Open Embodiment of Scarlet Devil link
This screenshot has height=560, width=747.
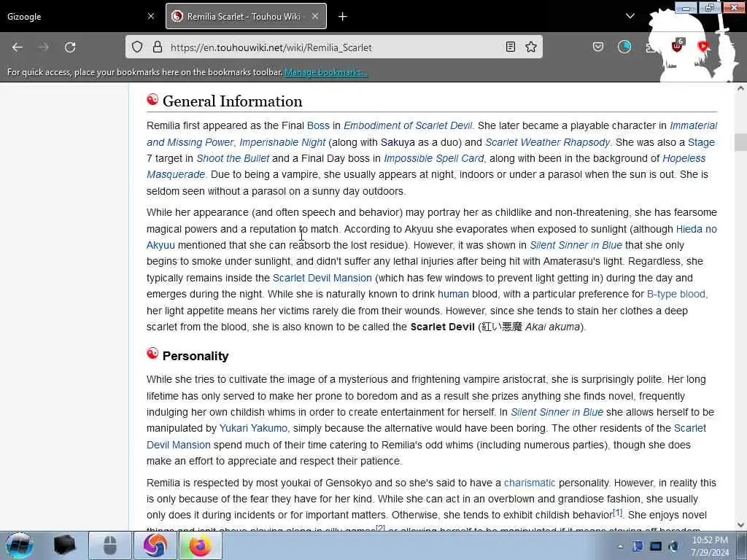pyautogui.click(x=408, y=125)
